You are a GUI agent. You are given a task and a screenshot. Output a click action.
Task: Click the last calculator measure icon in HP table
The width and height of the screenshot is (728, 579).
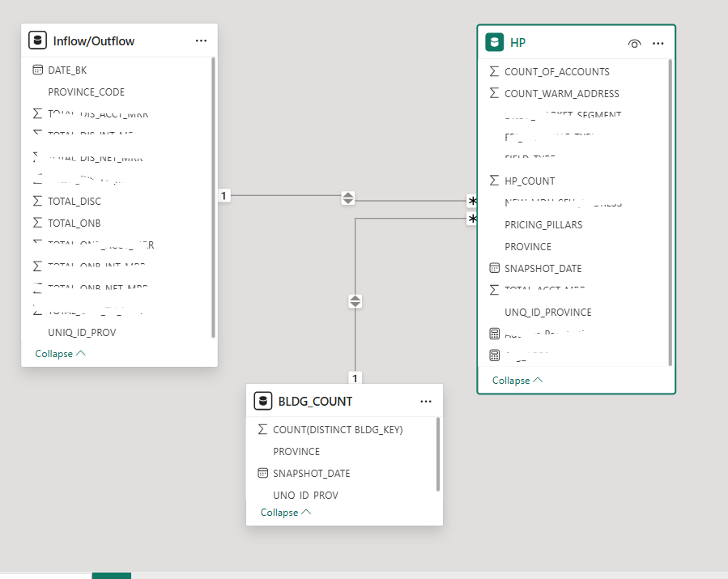(x=495, y=355)
